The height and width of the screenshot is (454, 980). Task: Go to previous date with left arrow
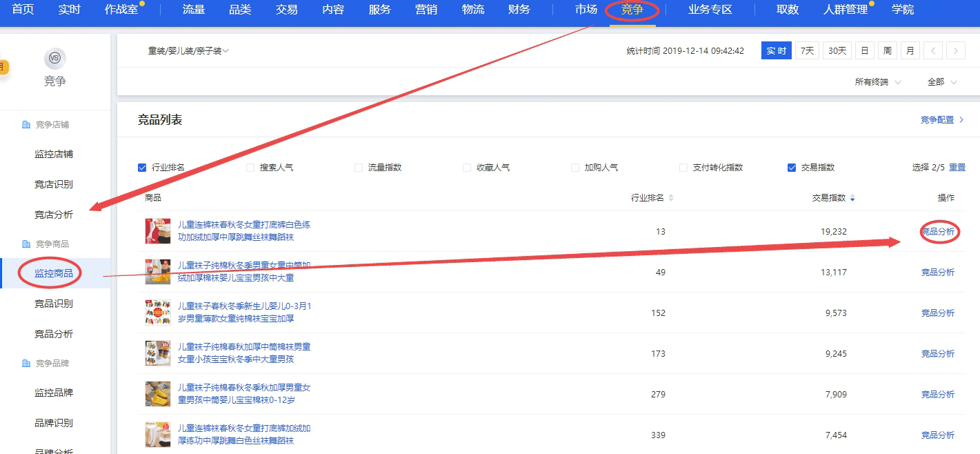coord(933,50)
